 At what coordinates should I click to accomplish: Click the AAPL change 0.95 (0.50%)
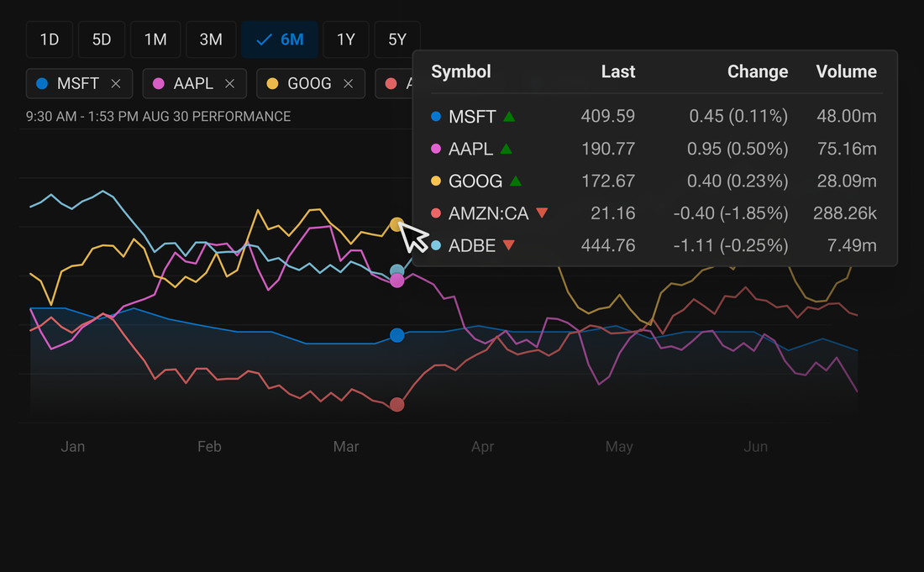pos(738,149)
